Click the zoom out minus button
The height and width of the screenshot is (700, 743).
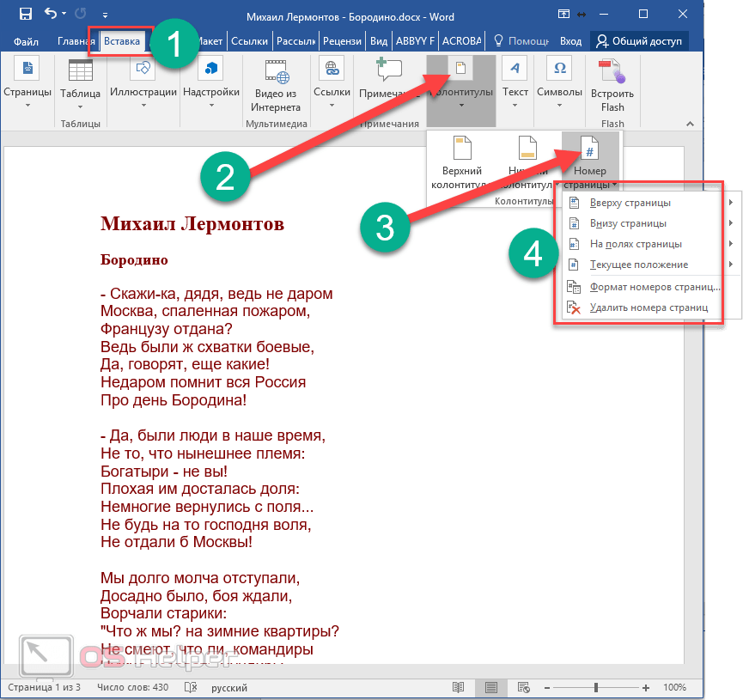(547, 688)
